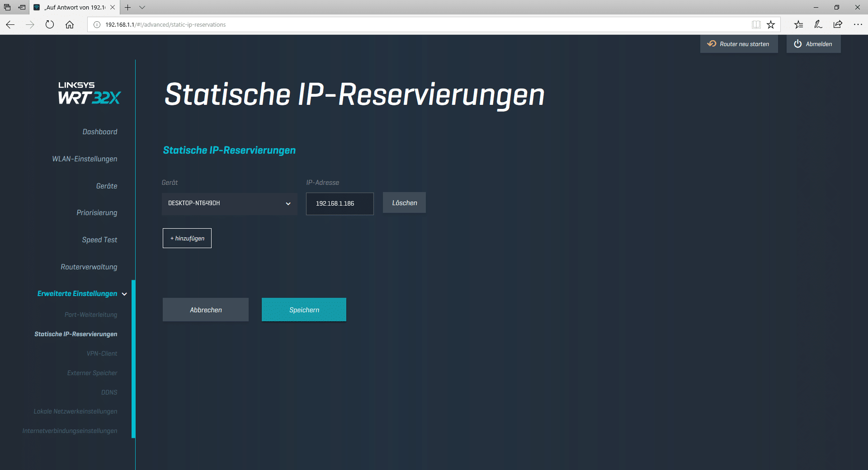This screenshot has height=470, width=868.
Task: Open the favorites hub icon
Action: [798, 24]
